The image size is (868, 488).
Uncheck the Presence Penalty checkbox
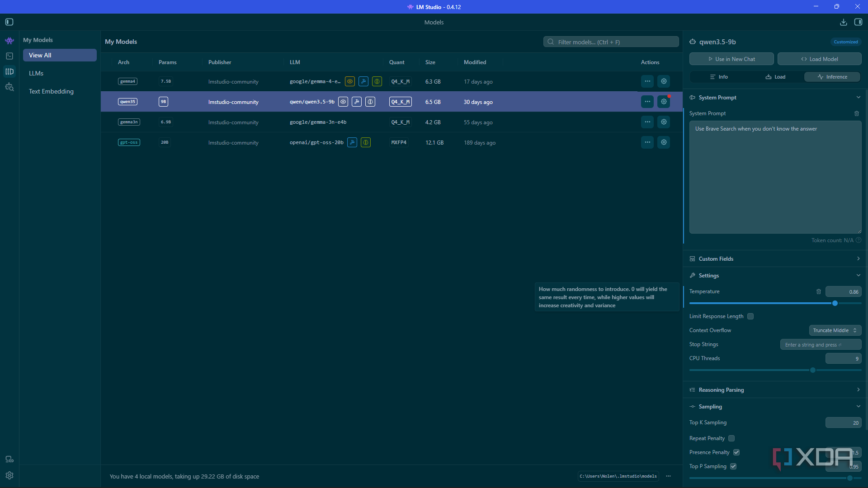[x=736, y=452]
